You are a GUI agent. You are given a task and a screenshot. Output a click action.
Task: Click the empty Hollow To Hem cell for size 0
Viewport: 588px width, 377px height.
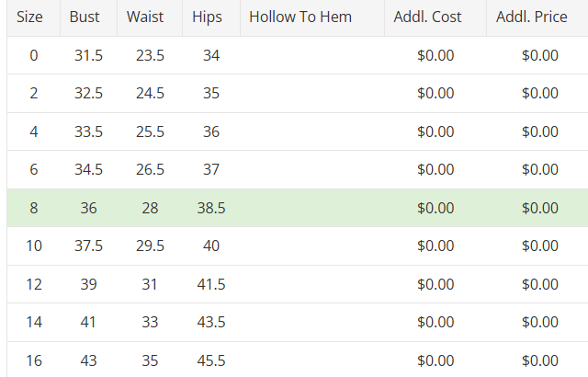pos(311,55)
